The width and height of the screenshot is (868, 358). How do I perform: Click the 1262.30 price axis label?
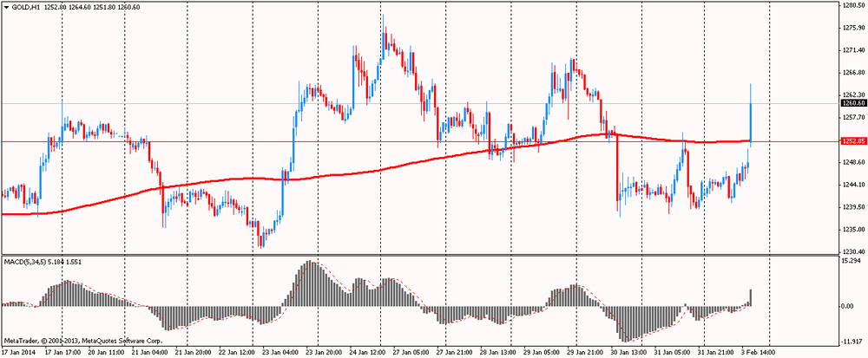(853, 95)
